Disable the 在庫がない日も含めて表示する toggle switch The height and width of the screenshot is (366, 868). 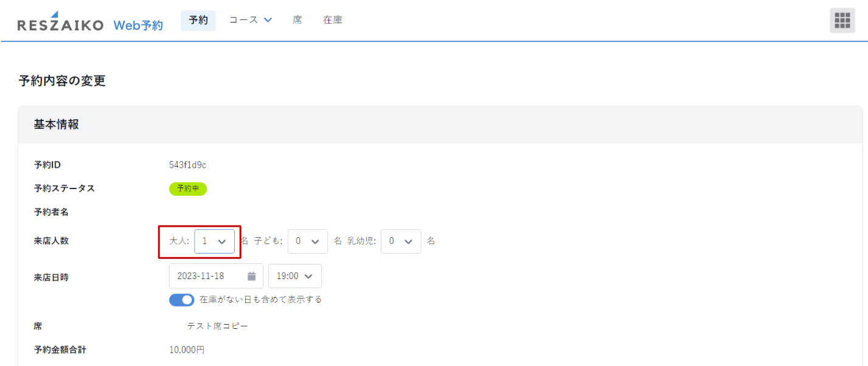coord(181,300)
